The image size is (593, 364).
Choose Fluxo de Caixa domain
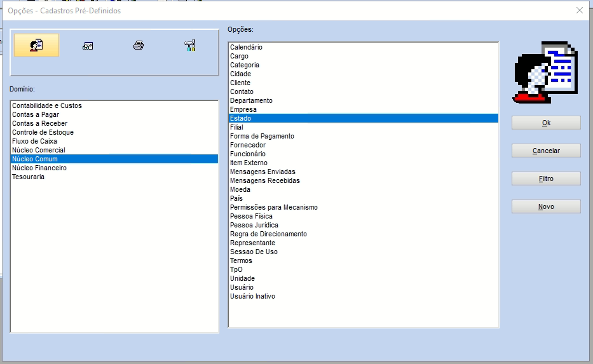pos(114,142)
